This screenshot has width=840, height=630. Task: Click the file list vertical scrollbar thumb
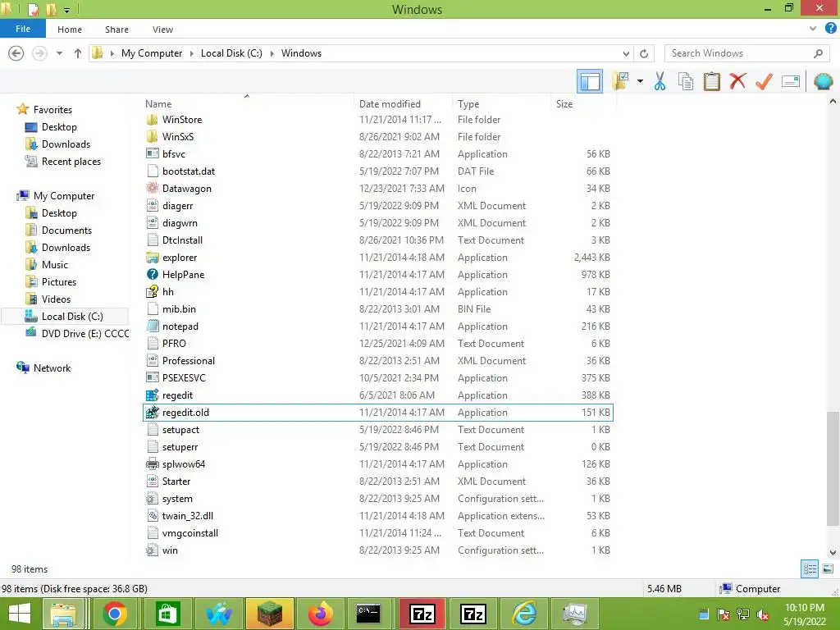click(x=833, y=468)
